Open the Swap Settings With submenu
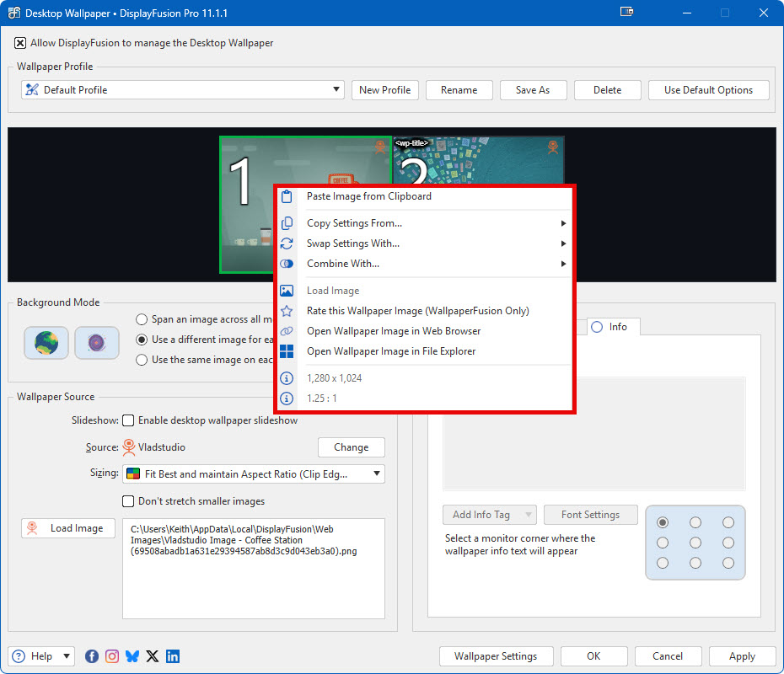 352,243
